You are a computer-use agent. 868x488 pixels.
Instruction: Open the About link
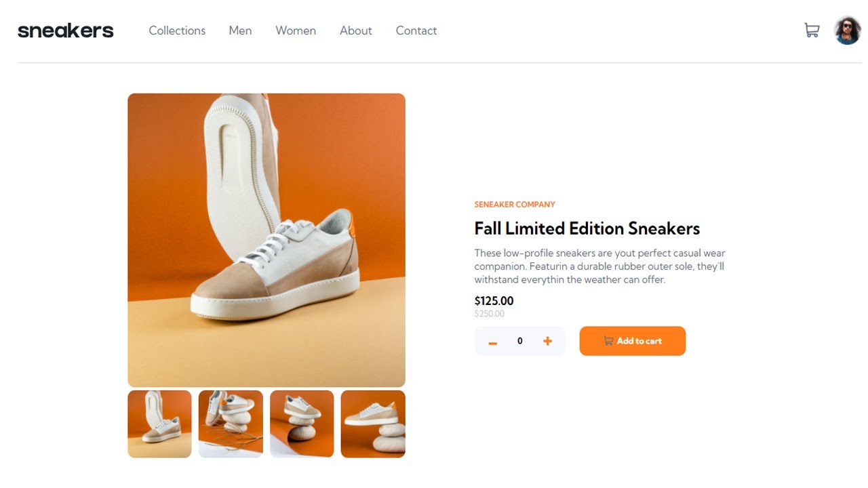[356, 30]
